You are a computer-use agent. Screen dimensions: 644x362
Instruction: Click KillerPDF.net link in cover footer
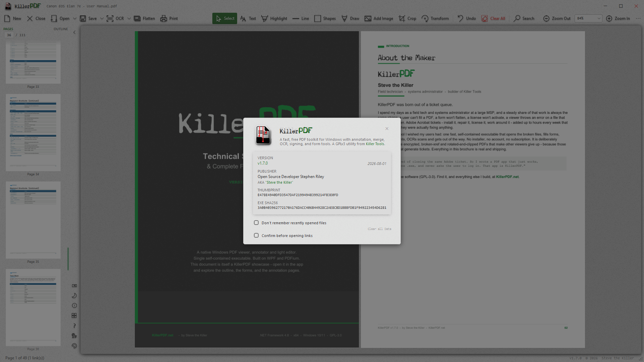pos(163,335)
